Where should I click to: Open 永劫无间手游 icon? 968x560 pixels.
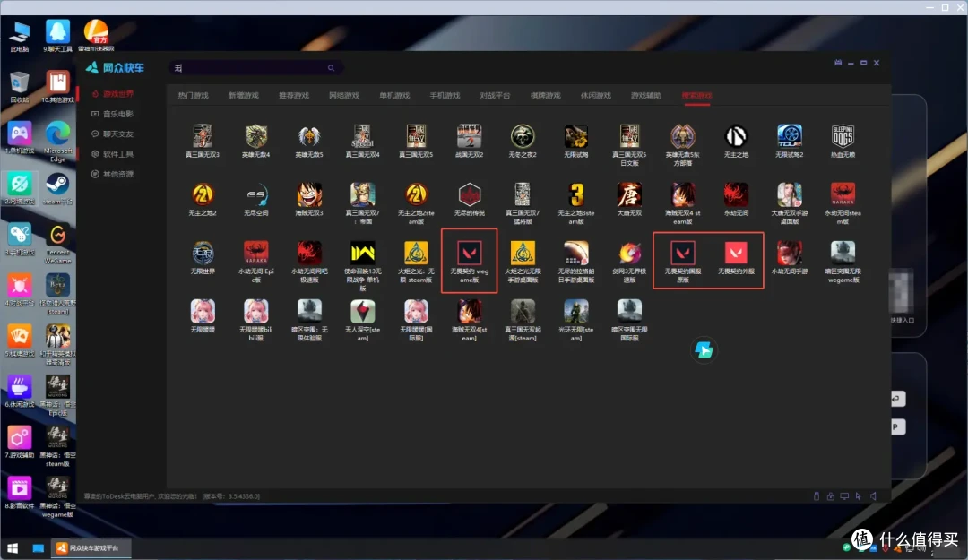tap(789, 253)
